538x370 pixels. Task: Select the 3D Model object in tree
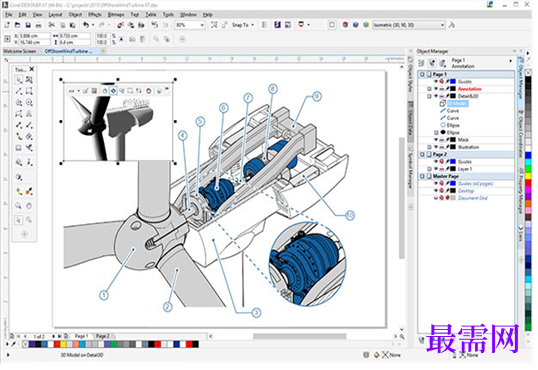coord(457,103)
